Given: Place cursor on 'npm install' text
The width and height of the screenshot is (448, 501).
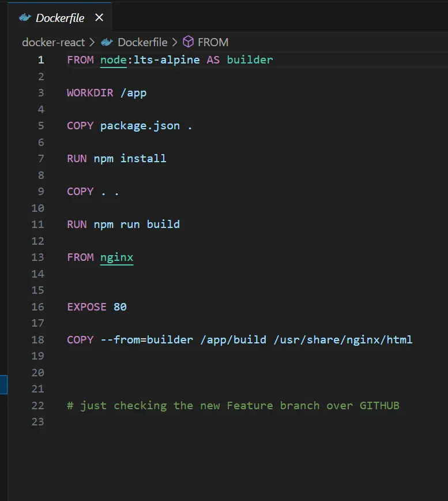Looking at the screenshot, I should (x=130, y=159).
